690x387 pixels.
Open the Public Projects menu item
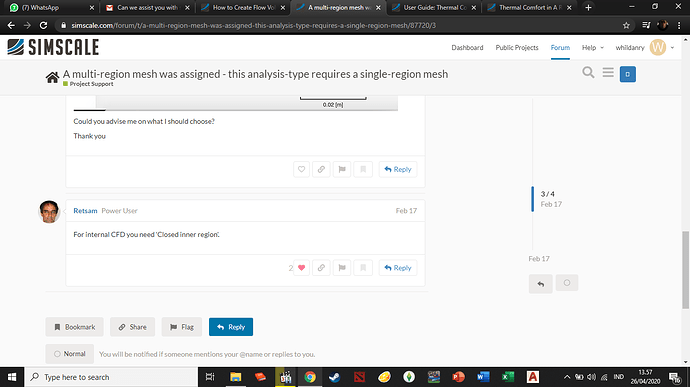(x=517, y=48)
